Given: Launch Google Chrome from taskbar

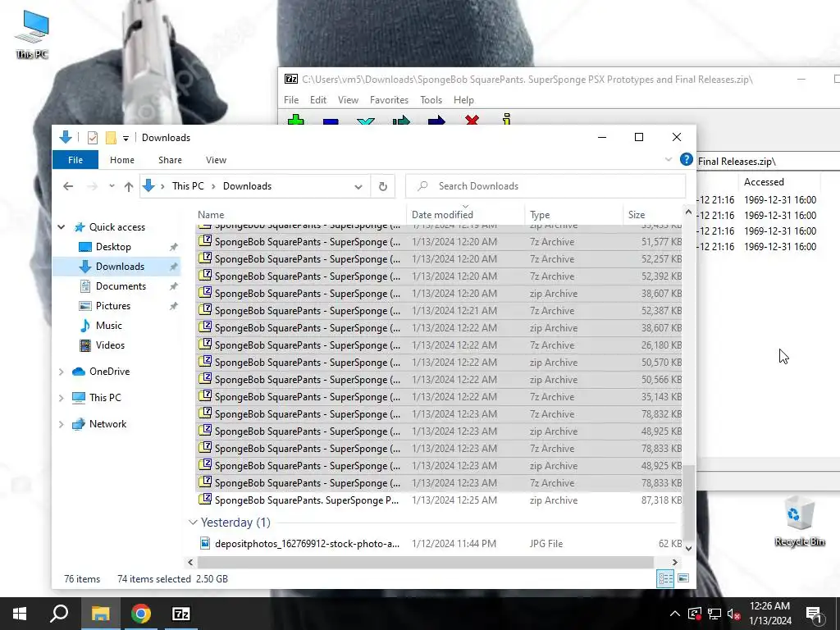Looking at the screenshot, I should click(141, 614).
